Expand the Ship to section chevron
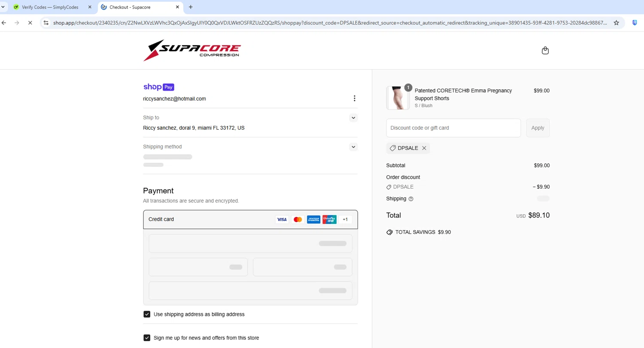This screenshot has width=644, height=348. [x=353, y=118]
